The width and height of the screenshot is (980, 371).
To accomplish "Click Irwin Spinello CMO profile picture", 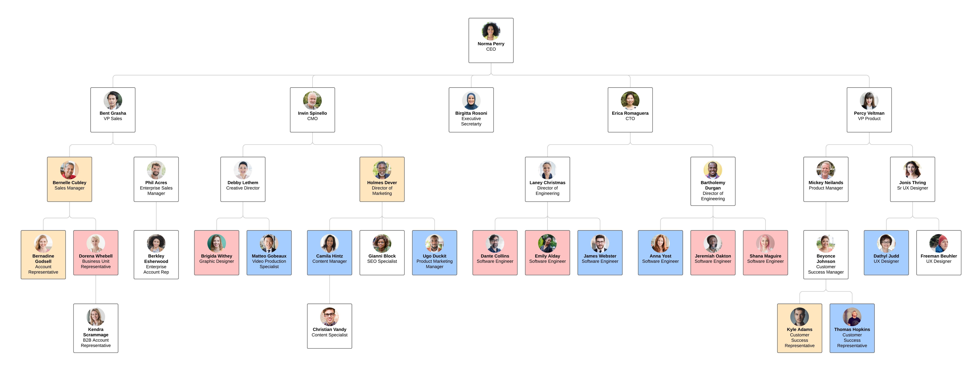I will click(313, 102).
